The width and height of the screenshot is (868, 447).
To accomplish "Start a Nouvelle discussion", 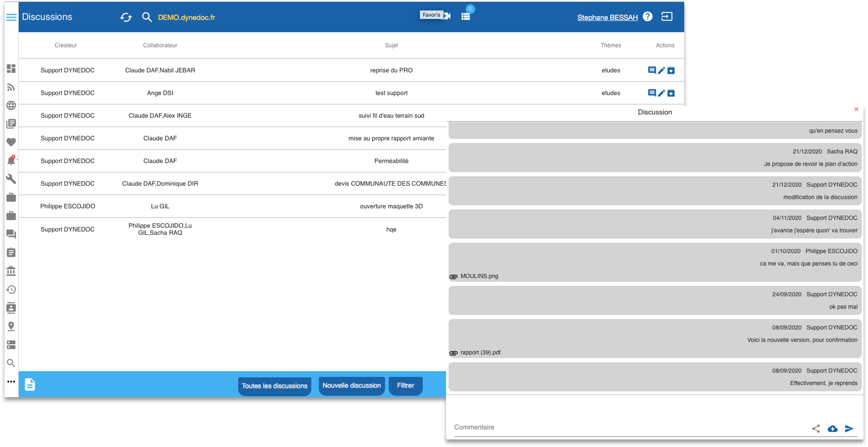I will point(351,386).
